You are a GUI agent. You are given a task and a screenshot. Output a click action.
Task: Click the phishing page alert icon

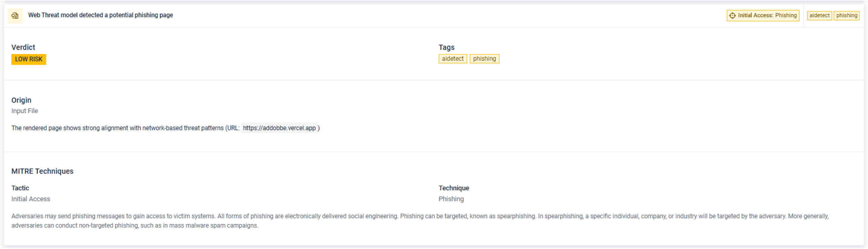[x=15, y=16]
